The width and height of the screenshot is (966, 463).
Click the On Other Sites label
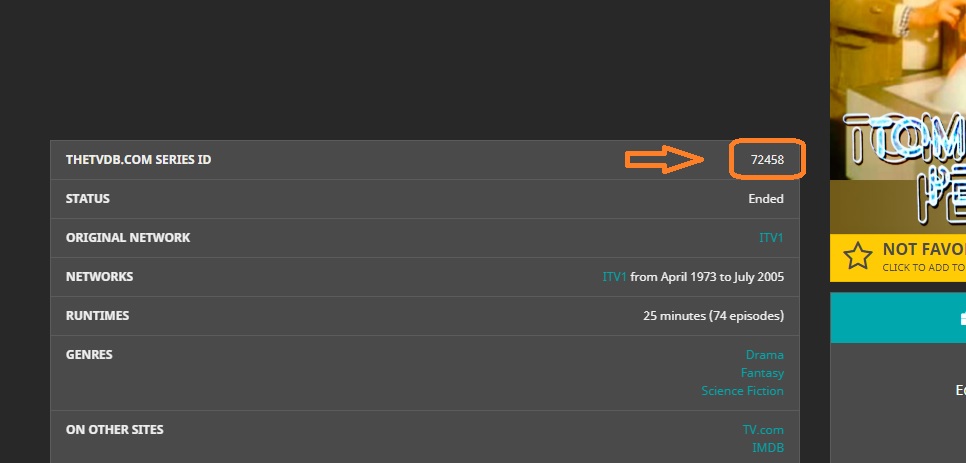point(114,430)
